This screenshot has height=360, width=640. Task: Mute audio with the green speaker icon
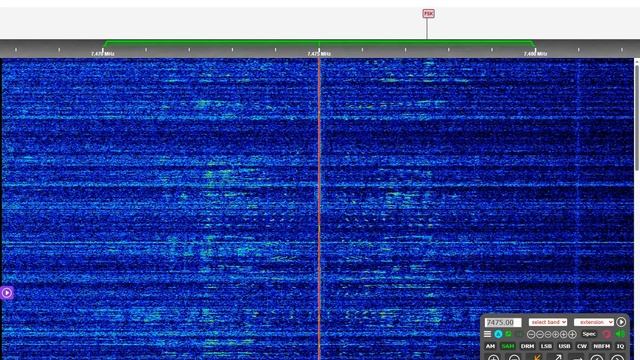(620, 334)
